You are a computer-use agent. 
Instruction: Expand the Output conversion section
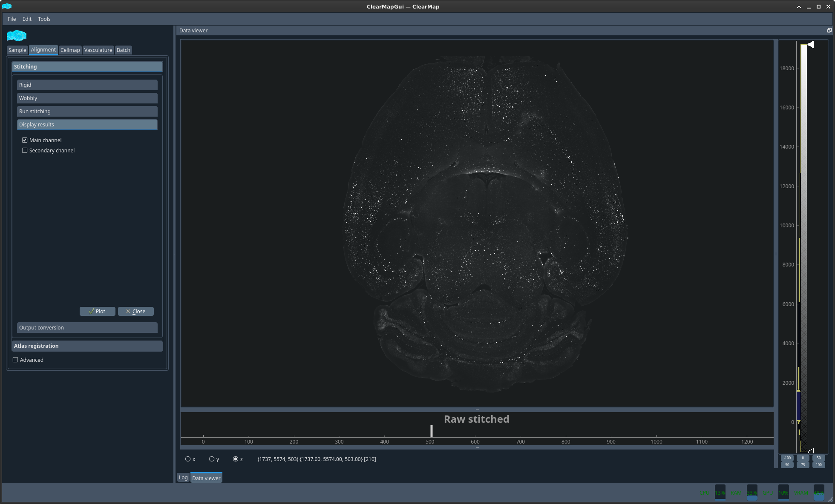click(87, 327)
